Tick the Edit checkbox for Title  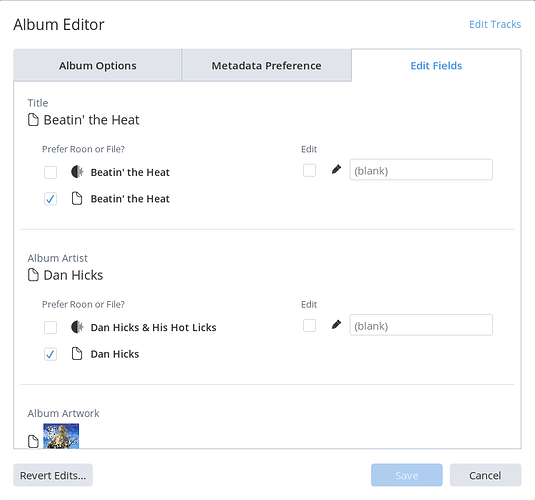309,170
